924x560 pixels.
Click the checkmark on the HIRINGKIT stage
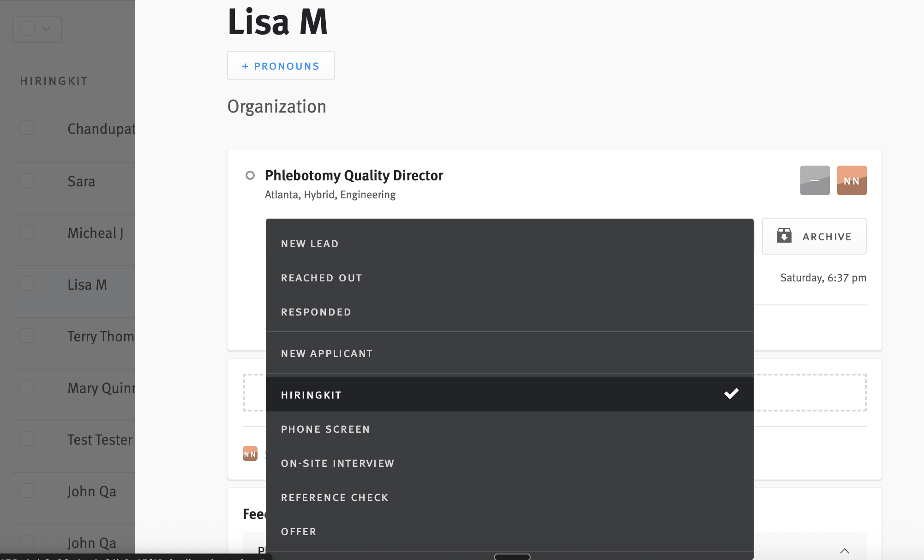(731, 394)
